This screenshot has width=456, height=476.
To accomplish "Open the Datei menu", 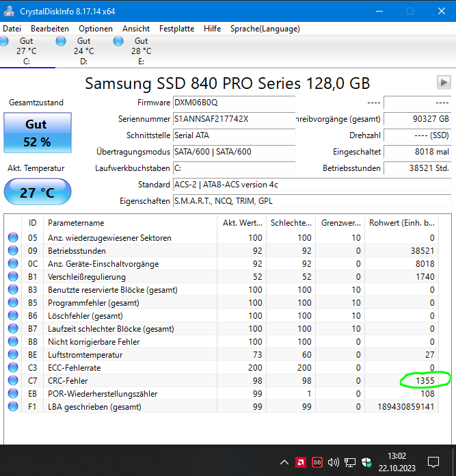I will pos(12,29).
